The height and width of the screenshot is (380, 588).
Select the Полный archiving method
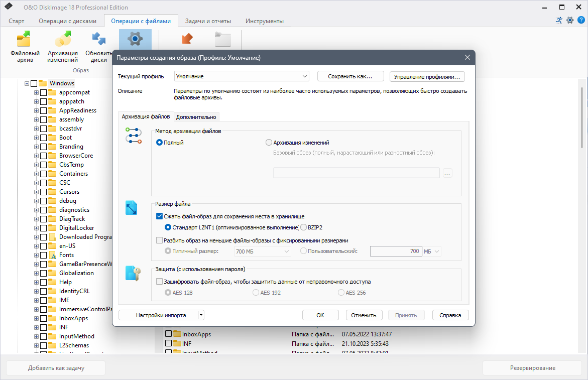tap(159, 143)
